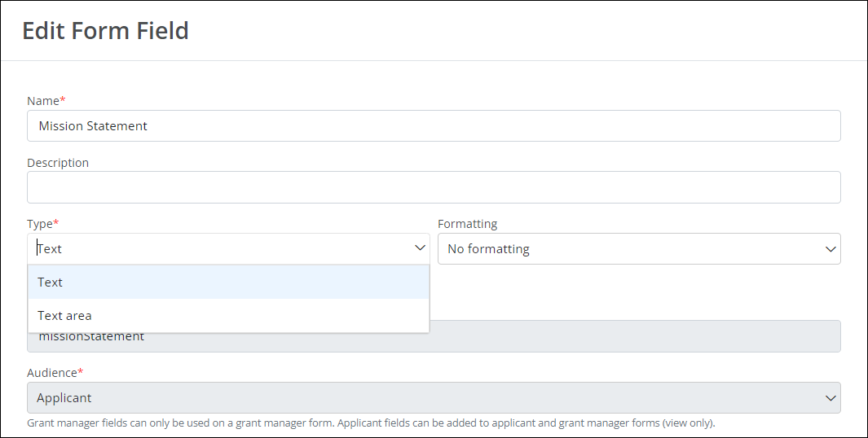Screen dimensions: 868x438
Task: Click the grant manager fields help text
Action: (371, 423)
